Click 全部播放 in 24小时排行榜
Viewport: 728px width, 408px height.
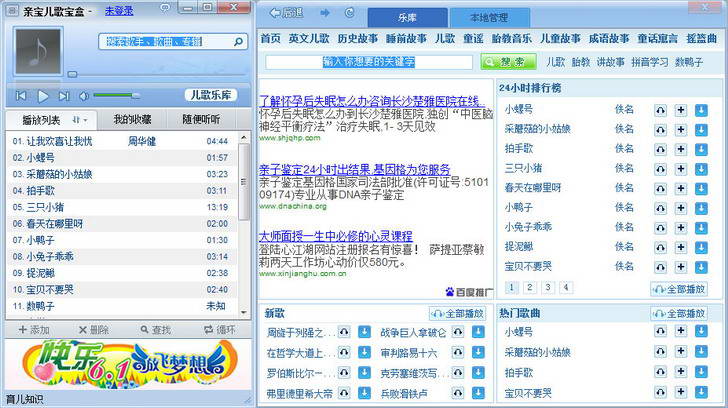pyautogui.click(x=678, y=289)
